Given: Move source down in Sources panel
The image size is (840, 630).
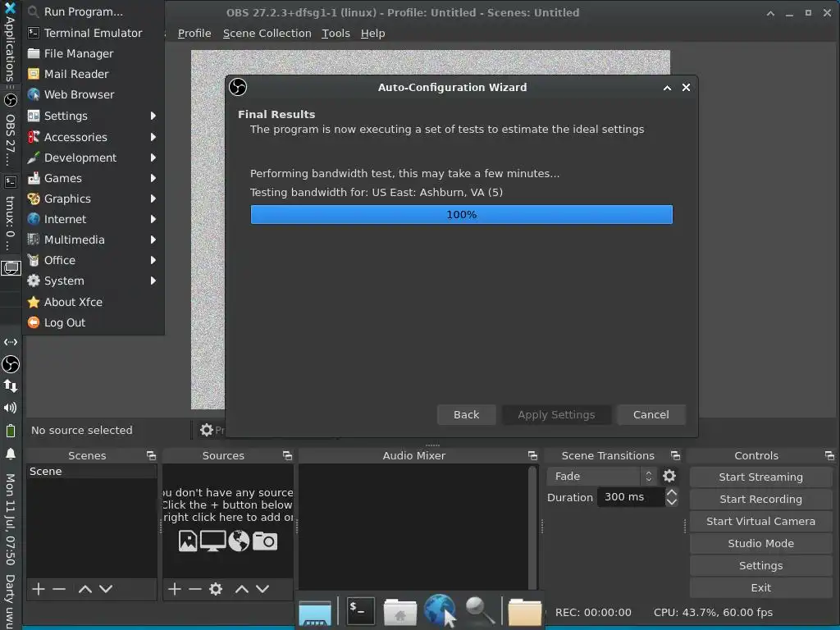Looking at the screenshot, I should click(262, 589).
